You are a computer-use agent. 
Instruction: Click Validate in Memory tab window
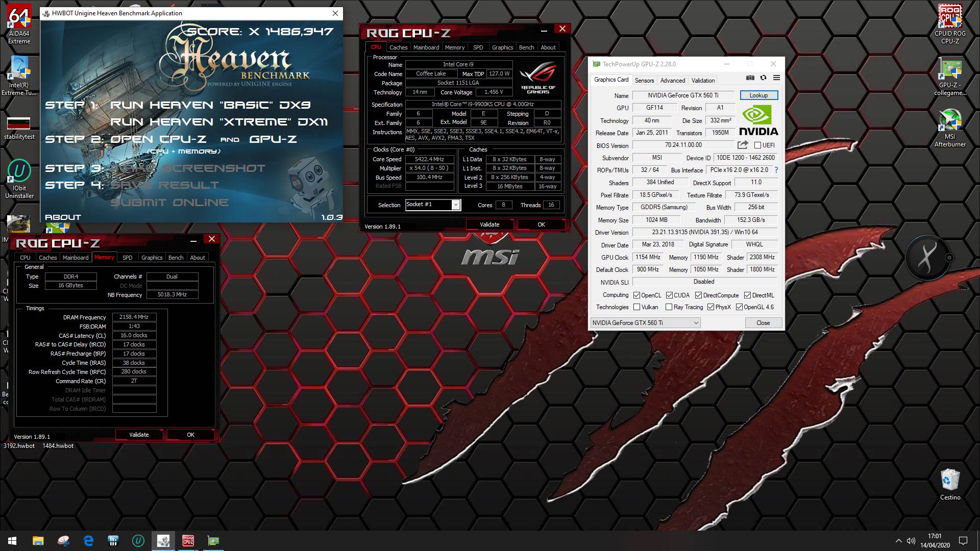pos(139,435)
